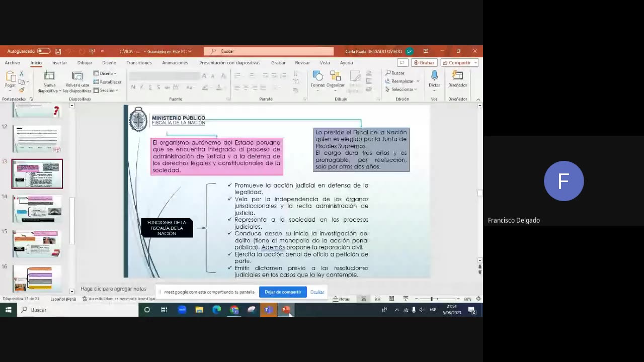
Task: Click the ribbon display options icon
Action: coord(426,51)
